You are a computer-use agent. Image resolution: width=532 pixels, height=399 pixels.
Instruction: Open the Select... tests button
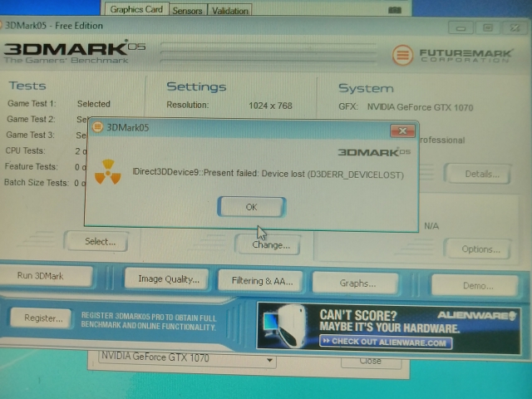click(98, 241)
